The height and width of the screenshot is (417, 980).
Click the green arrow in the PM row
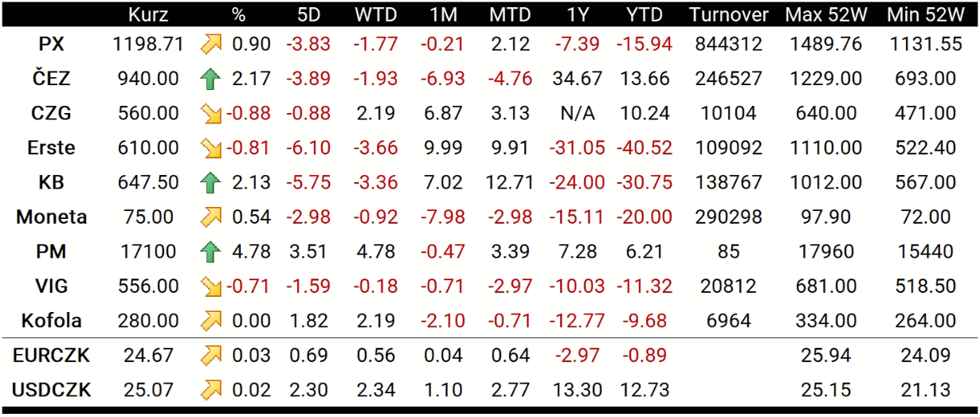click(210, 252)
